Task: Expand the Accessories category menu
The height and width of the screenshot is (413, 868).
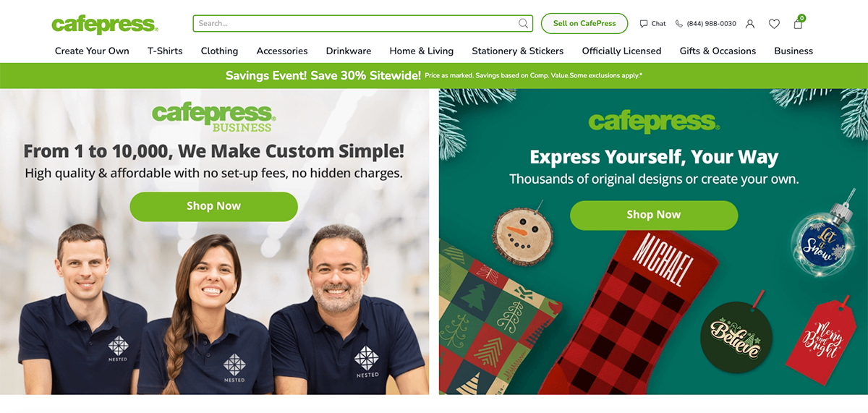Action: point(282,51)
